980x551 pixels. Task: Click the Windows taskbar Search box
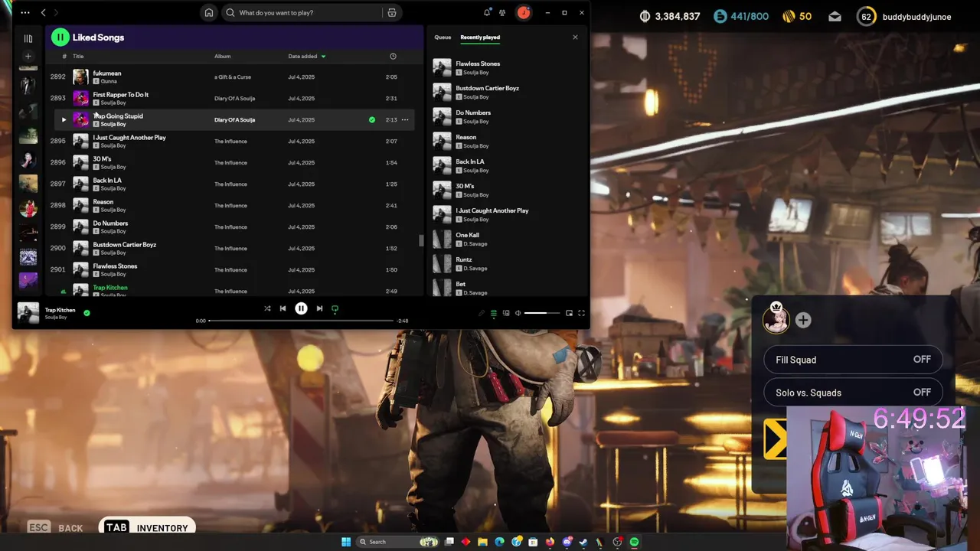[398, 542]
